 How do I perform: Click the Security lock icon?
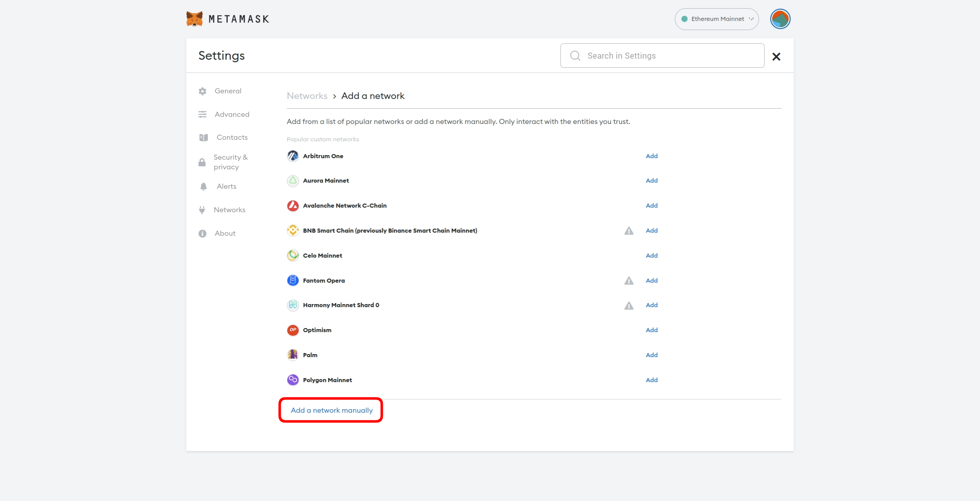tap(202, 162)
